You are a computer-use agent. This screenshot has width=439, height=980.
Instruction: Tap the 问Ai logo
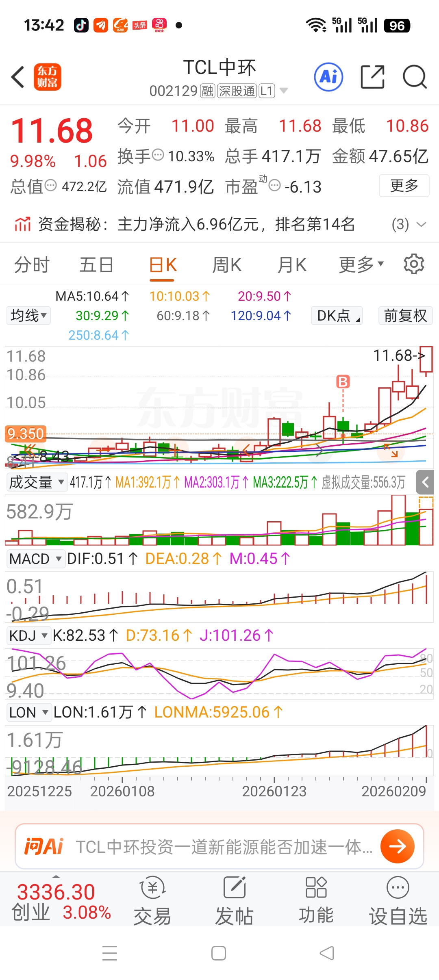(x=44, y=846)
